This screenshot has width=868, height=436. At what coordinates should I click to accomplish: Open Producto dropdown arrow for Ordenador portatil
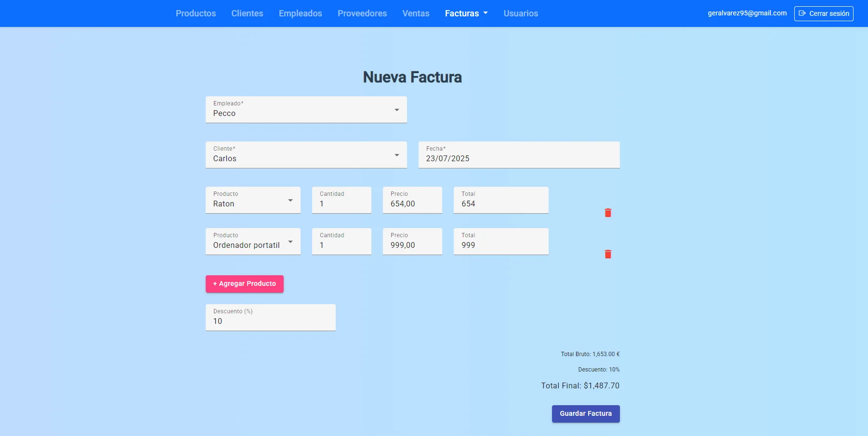tap(290, 242)
